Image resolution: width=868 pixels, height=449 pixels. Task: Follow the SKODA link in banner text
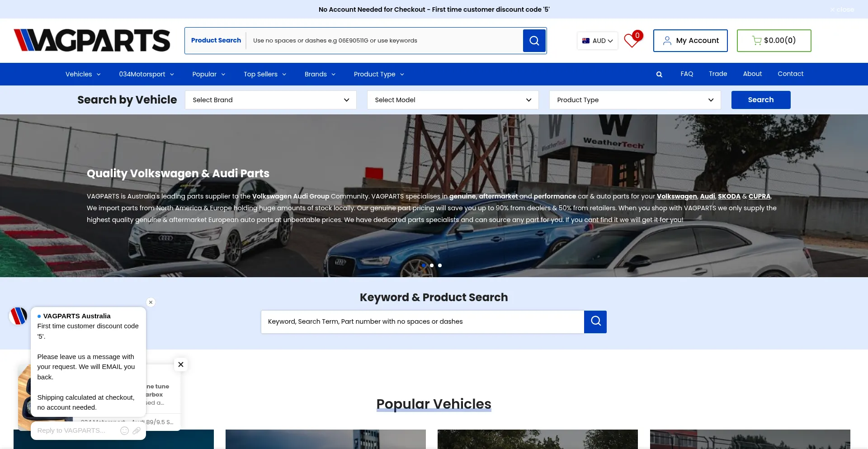pyautogui.click(x=729, y=196)
